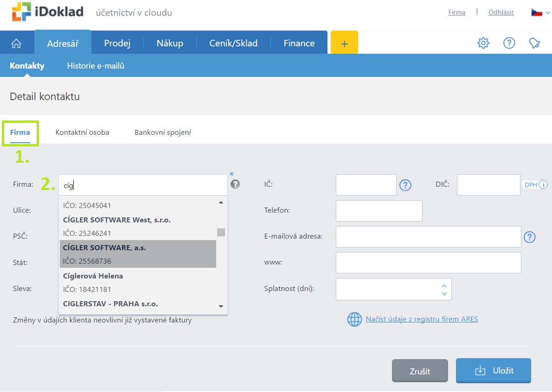Click the help icon next to Firma field
Viewport: 552px width, 392px height.
click(235, 184)
